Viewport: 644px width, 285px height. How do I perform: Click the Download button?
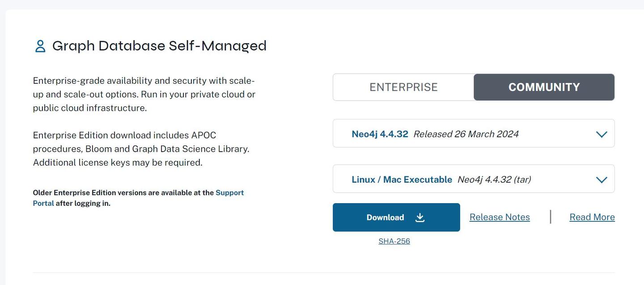[x=396, y=217]
